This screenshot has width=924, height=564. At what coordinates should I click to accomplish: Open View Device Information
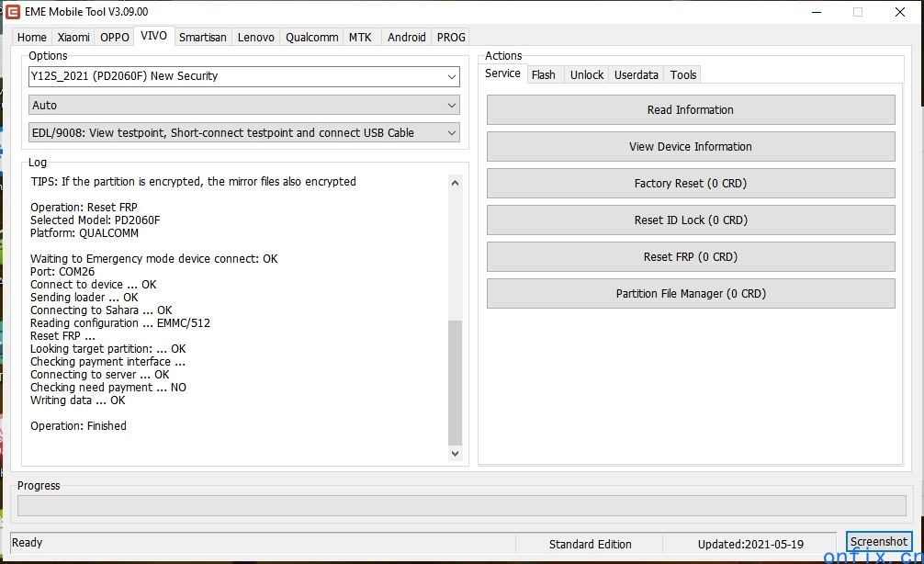click(690, 146)
